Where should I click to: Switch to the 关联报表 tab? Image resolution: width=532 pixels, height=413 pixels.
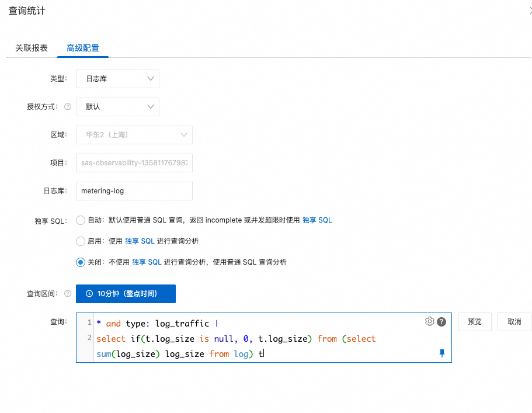point(32,48)
